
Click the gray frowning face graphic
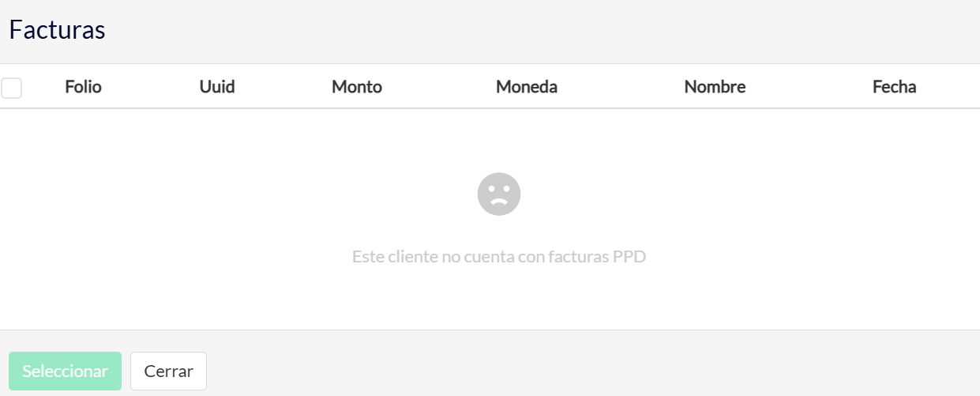pyautogui.click(x=499, y=194)
